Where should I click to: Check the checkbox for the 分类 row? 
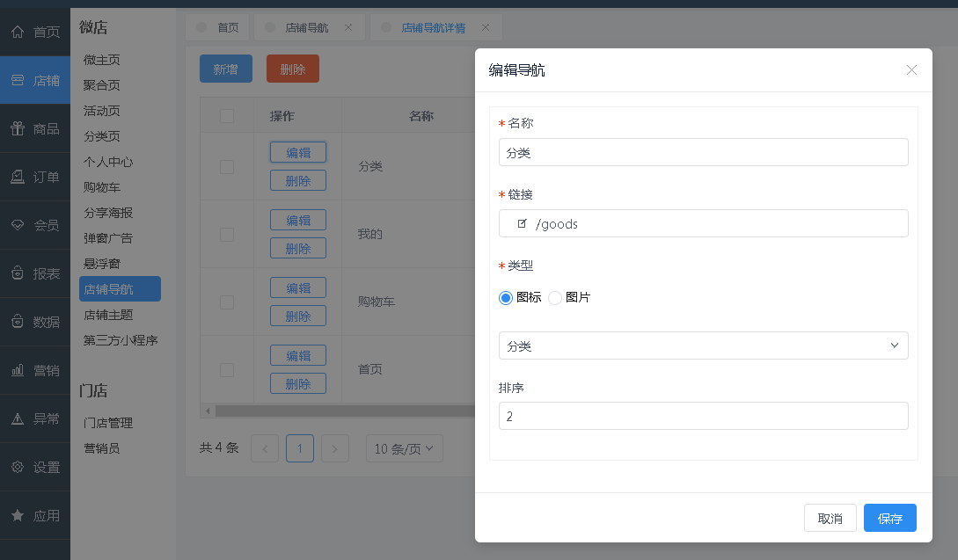(227, 167)
